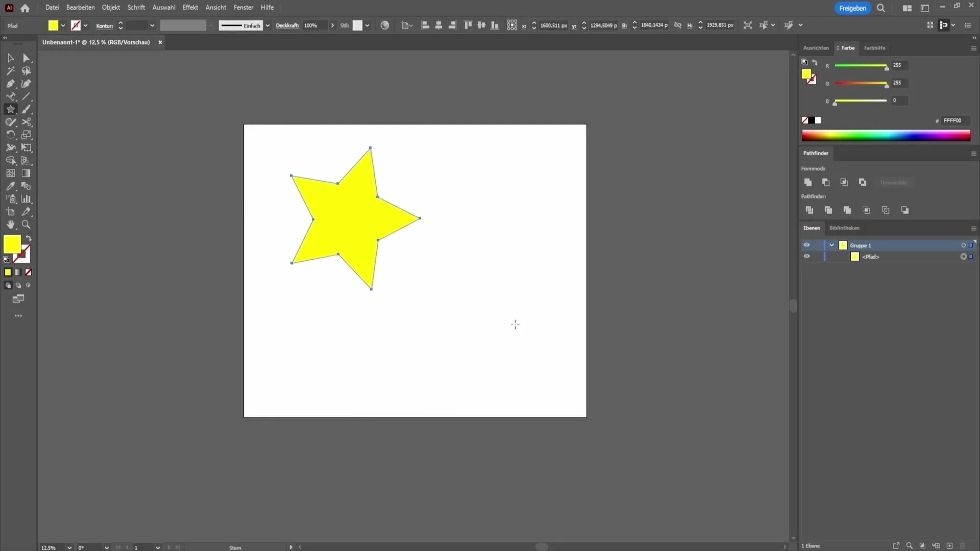Open the Effekt menu
The image size is (980, 551).
click(190, 8)
